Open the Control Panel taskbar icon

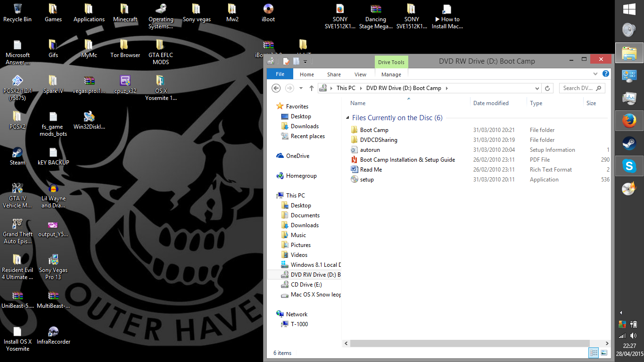click(x=629, y=75)
